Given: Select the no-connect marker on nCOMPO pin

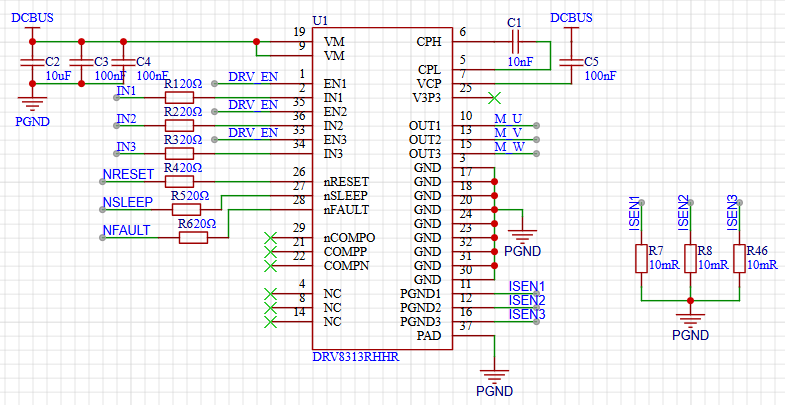Looking at the screenshot, I should click(x=270, y=237).
